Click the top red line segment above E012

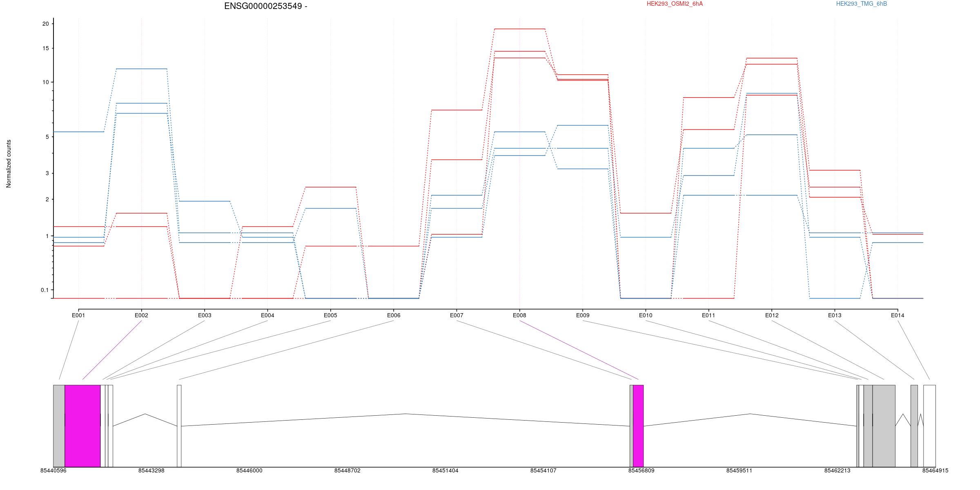click(x=772, y=58)
